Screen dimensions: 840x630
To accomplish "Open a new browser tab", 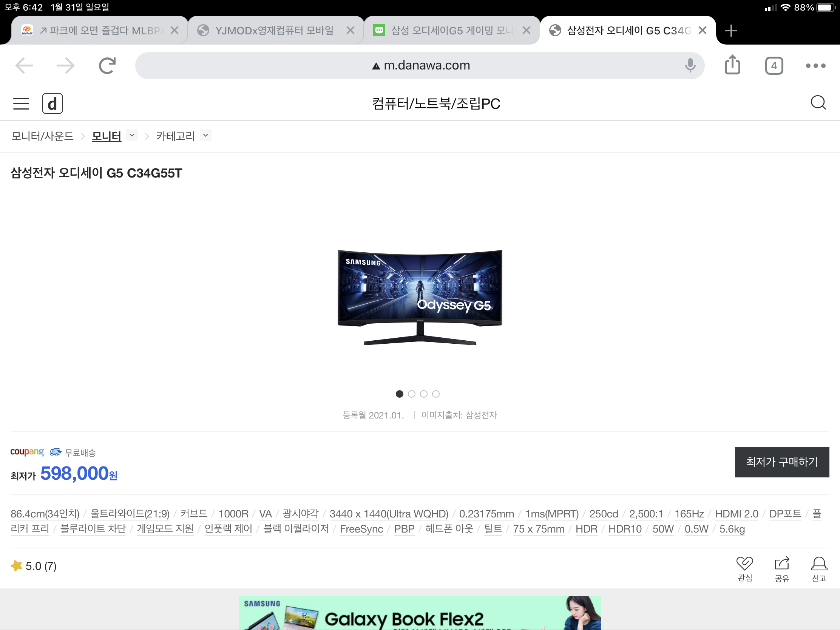I will 730,30.
